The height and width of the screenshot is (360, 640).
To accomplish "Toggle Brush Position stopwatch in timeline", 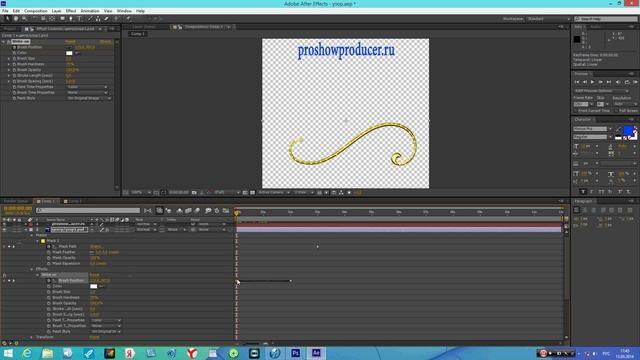I will 49,281.
